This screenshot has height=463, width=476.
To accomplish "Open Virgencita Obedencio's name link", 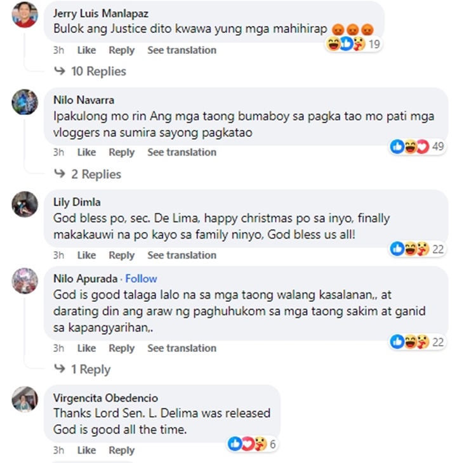I will pos(105,398).
